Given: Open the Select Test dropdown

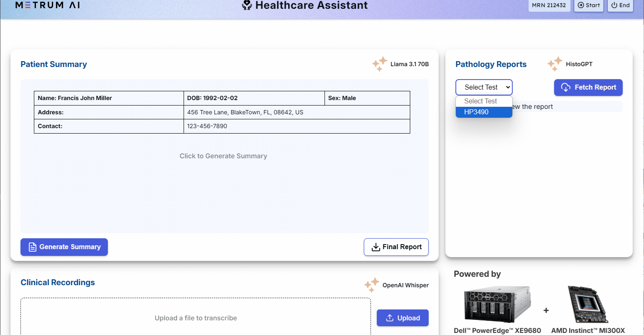Looking at the screenshot, I should pos(484,87).
